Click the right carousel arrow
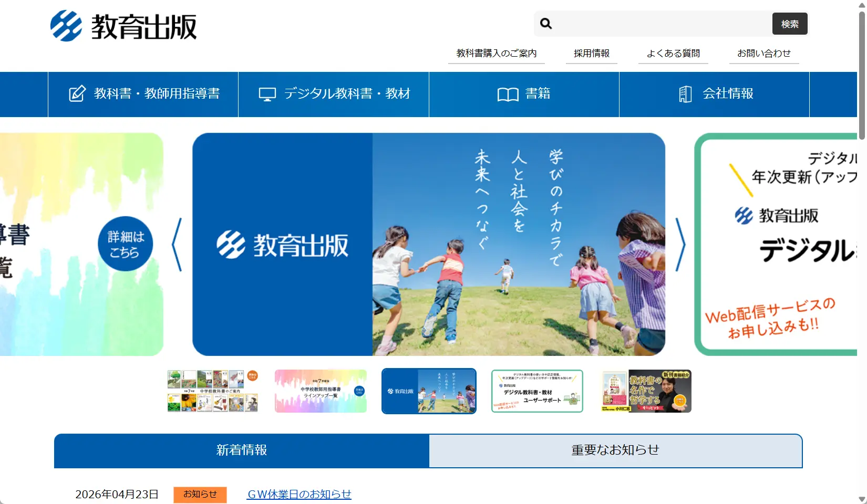Viewport: 867px width, 504px height. click(682, 244)
